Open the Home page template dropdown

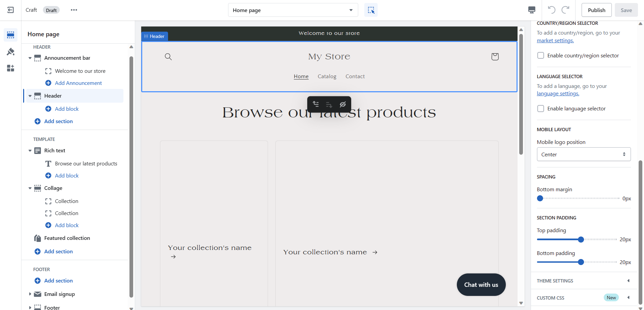point(293,10)
